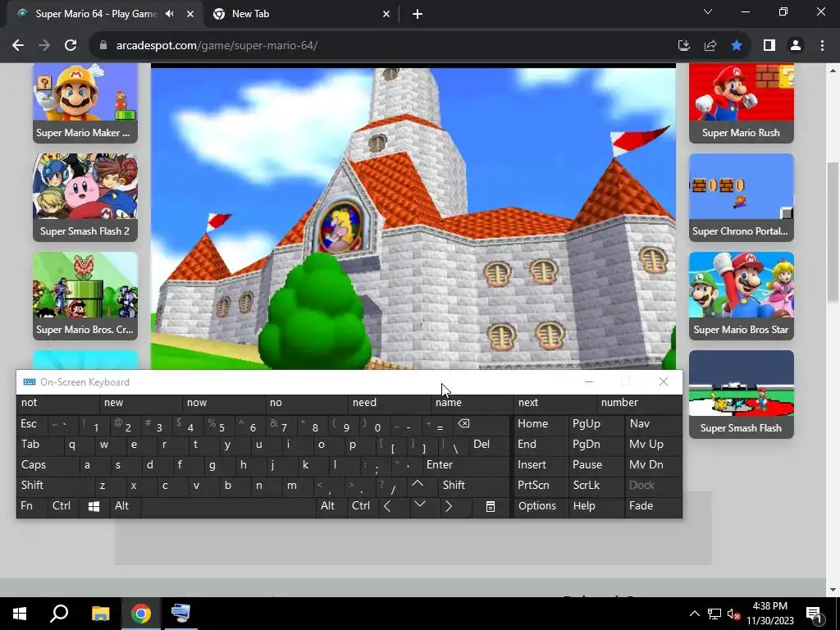
Task: Open File Explorer from the taskbar
Action: click(x=100, y=614)
